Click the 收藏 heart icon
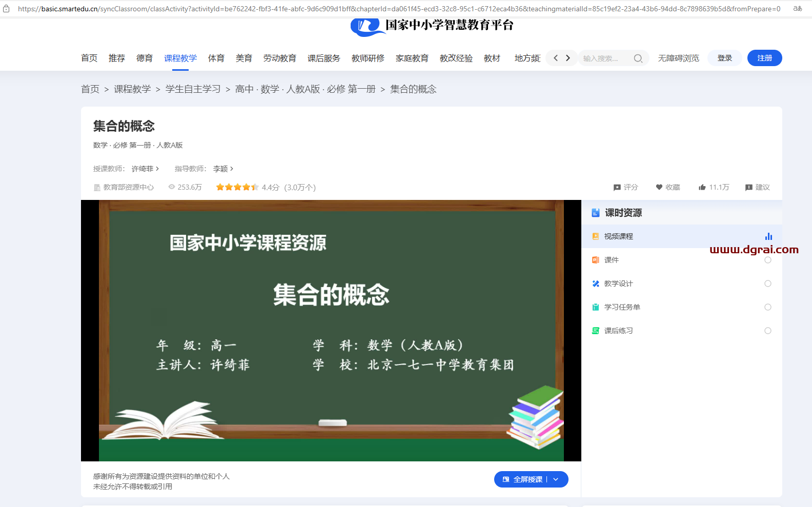812x507 pixels. click(659, 187)
